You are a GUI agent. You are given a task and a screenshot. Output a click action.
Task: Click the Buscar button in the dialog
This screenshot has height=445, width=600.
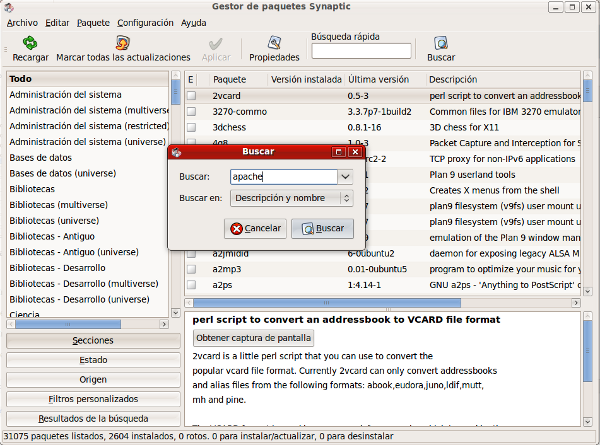322,229
